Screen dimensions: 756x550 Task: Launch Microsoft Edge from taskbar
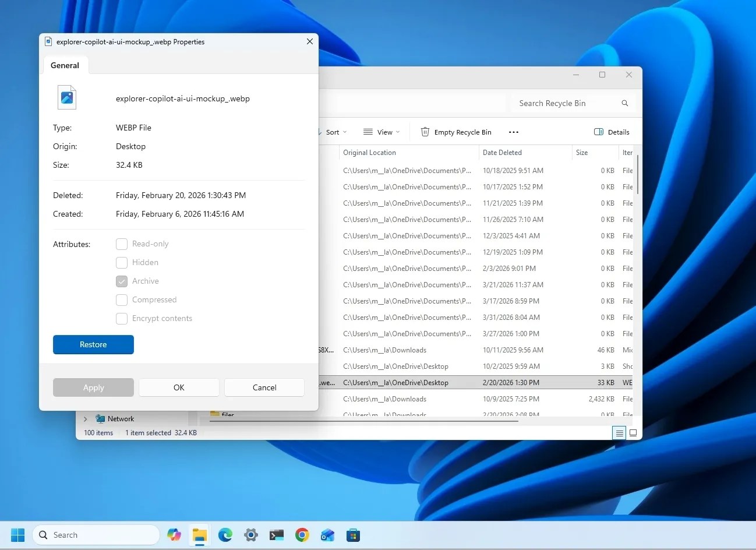click(225, 535)
